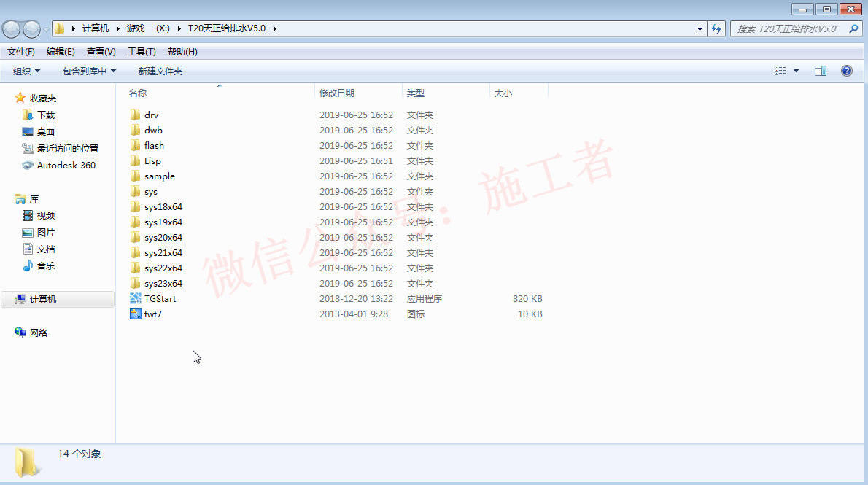Open the recent pages dropdown arrow
Screen dimensions: 868x485
46,28
